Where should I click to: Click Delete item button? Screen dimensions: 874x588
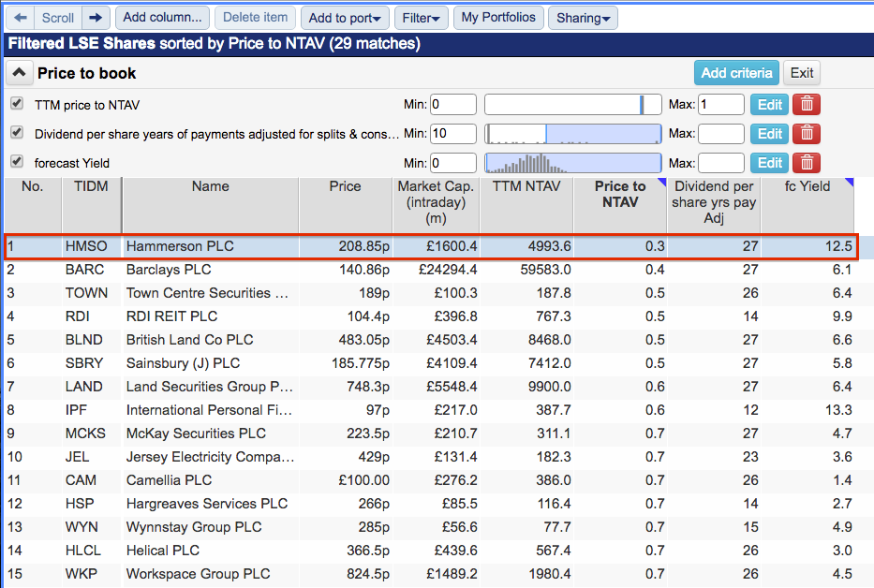[x=256, y=18]
